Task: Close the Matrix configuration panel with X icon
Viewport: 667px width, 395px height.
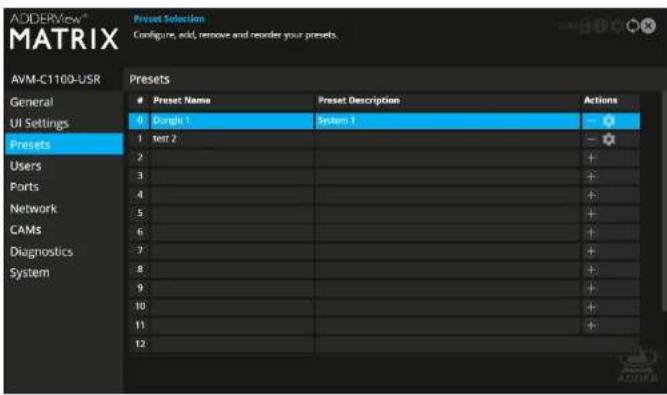Action: click(648, 26)
